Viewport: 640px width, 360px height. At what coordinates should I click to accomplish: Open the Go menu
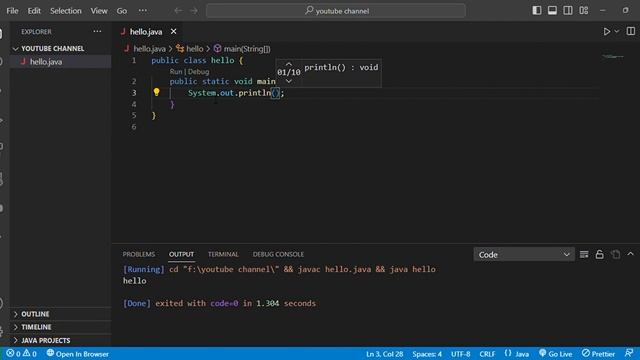(122, 11)
